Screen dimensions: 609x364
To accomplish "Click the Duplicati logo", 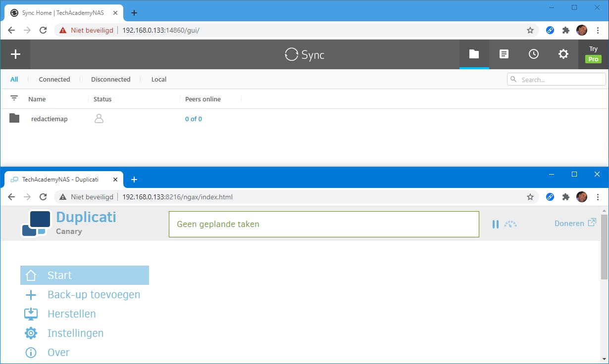I will (x=36, y=224).
